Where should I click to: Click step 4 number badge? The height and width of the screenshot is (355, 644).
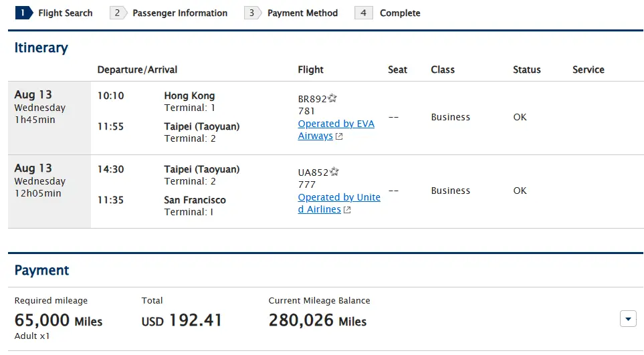click(364, 13)
